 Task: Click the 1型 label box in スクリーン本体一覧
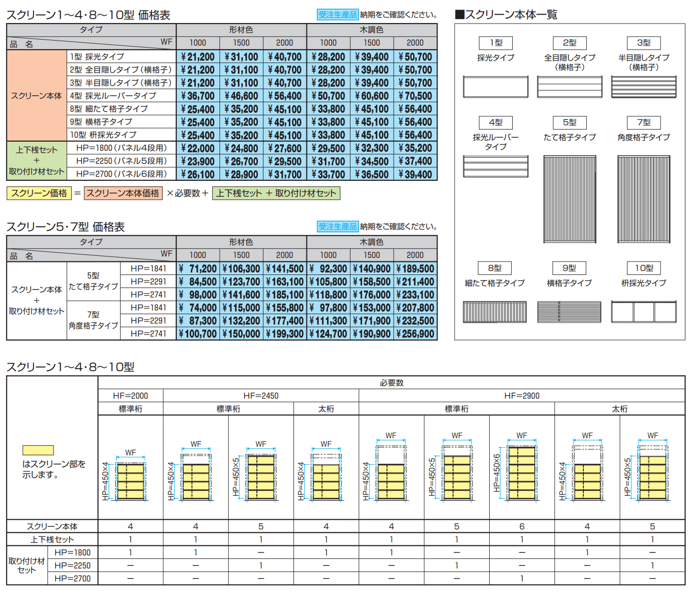click(495, 43)
